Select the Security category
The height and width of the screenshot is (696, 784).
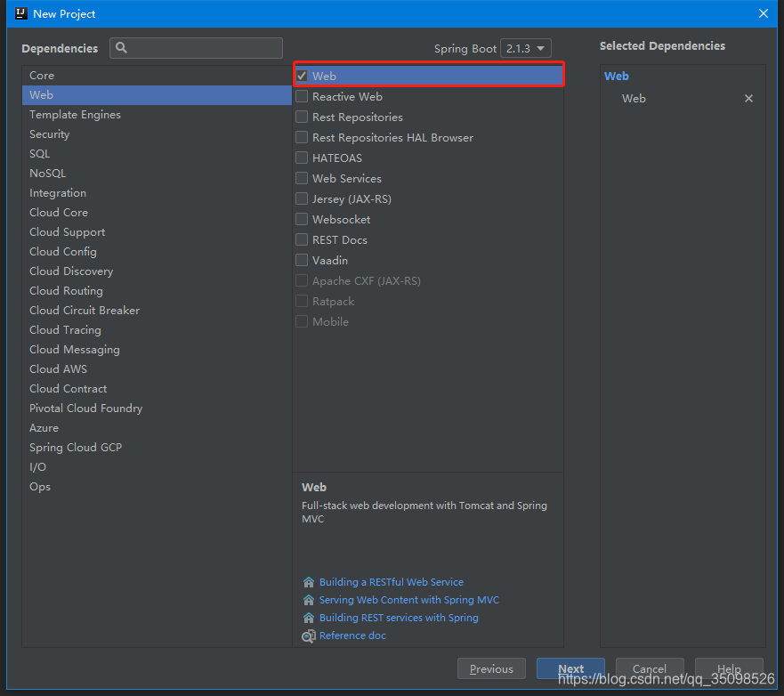157,134
